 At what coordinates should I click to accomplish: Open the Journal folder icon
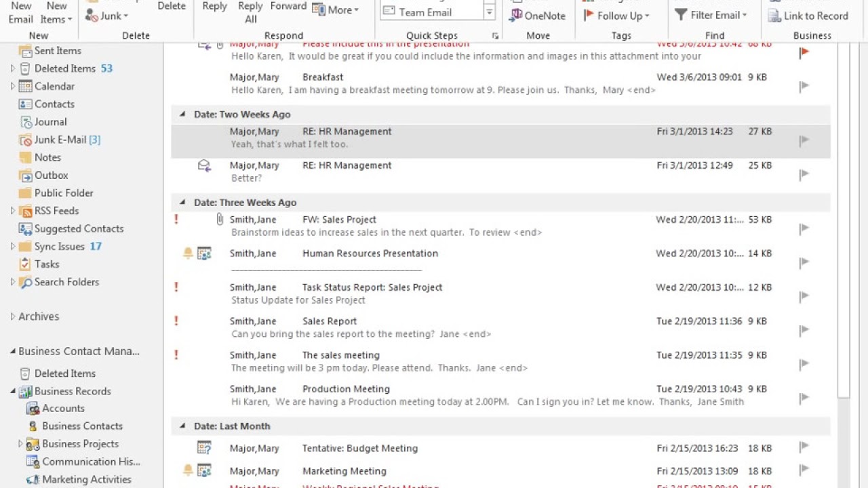(x=25, y=122)
